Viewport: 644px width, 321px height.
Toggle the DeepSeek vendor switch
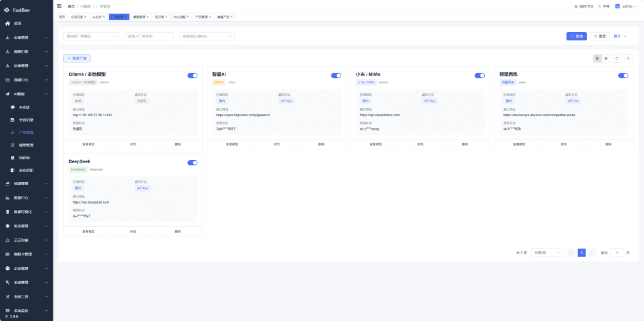[193, 163]
